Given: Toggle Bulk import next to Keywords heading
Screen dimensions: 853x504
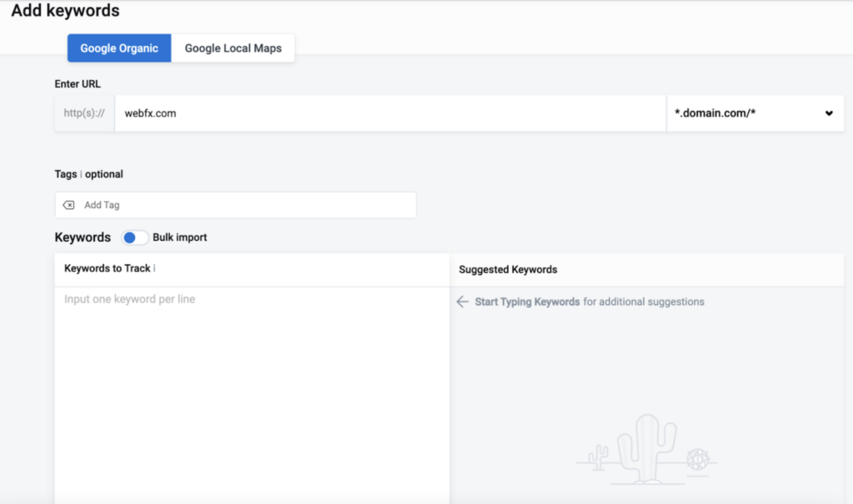Looking at the screenshot, I should click(135, 237).
